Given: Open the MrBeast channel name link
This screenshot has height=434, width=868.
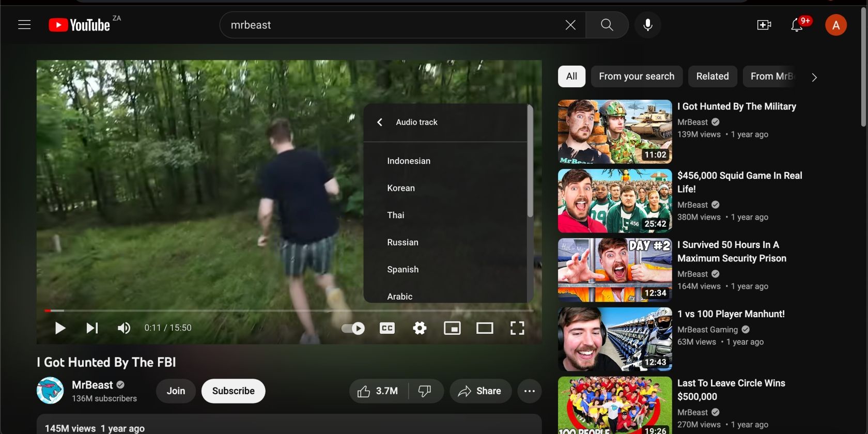Looking at the screenshot, I should [x=92, y=385].
